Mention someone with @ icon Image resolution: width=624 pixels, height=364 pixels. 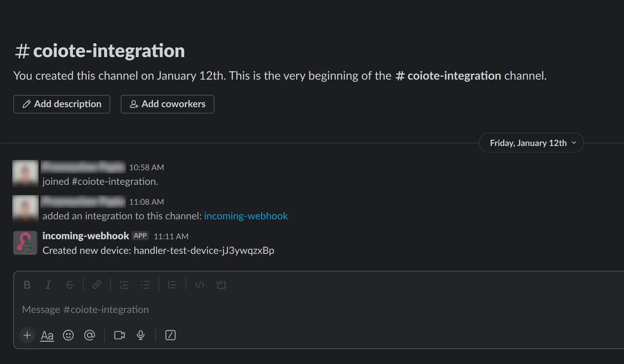90,335
